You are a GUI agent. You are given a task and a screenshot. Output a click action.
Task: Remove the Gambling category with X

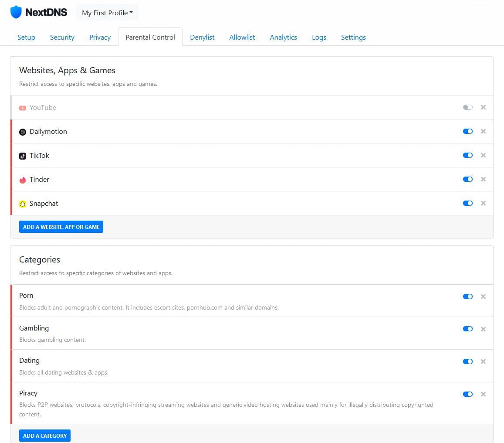pyautogui.click(x=483, y=329)
